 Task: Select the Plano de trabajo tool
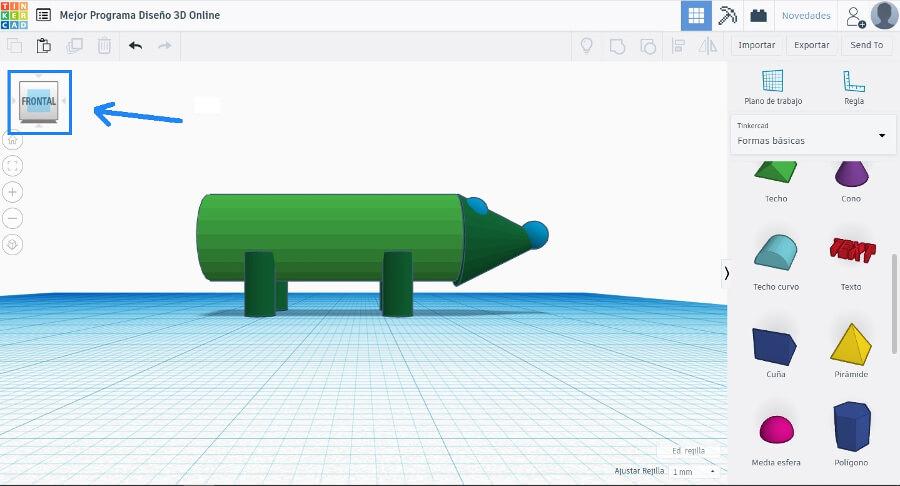(x=773, y=87)
